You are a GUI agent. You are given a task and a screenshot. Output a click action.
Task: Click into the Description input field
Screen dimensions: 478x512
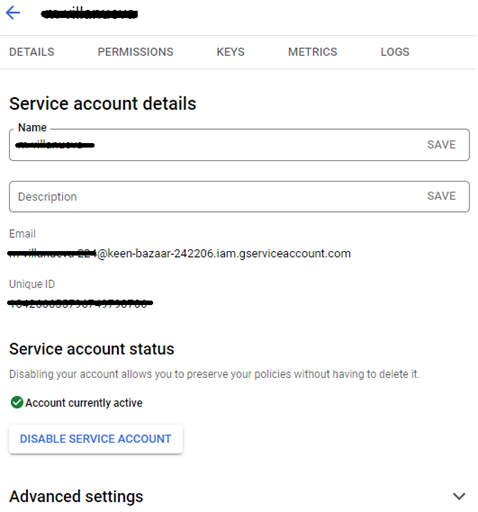point(217,197)
